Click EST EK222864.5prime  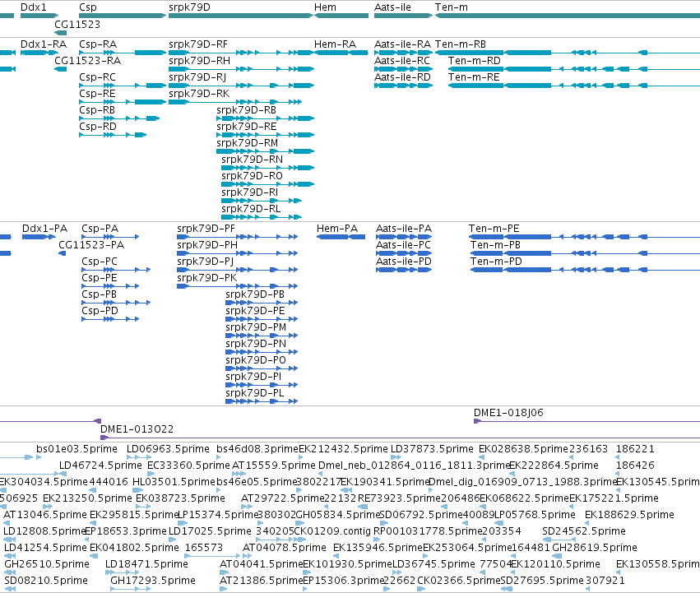pos(554,466)
